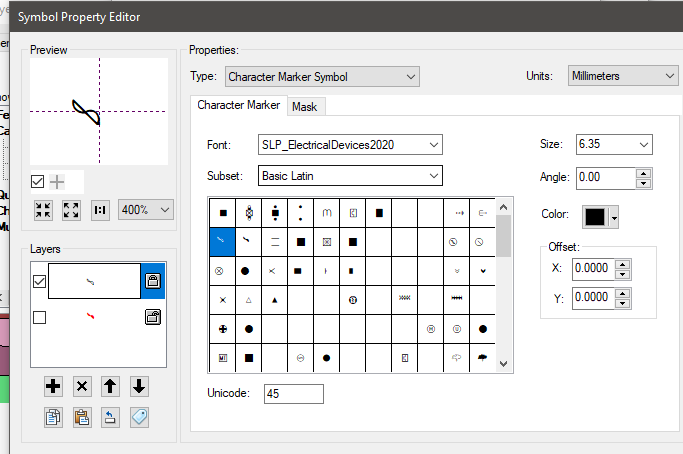Move the selected layer down
683x454 pixels.
139,386
